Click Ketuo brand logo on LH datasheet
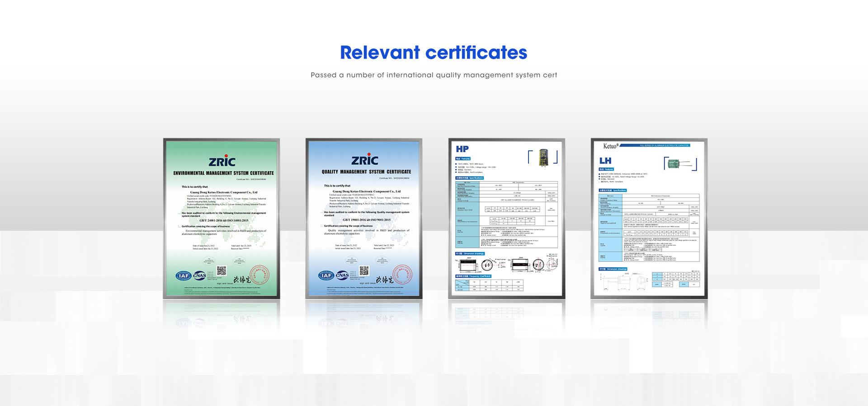 610,146
